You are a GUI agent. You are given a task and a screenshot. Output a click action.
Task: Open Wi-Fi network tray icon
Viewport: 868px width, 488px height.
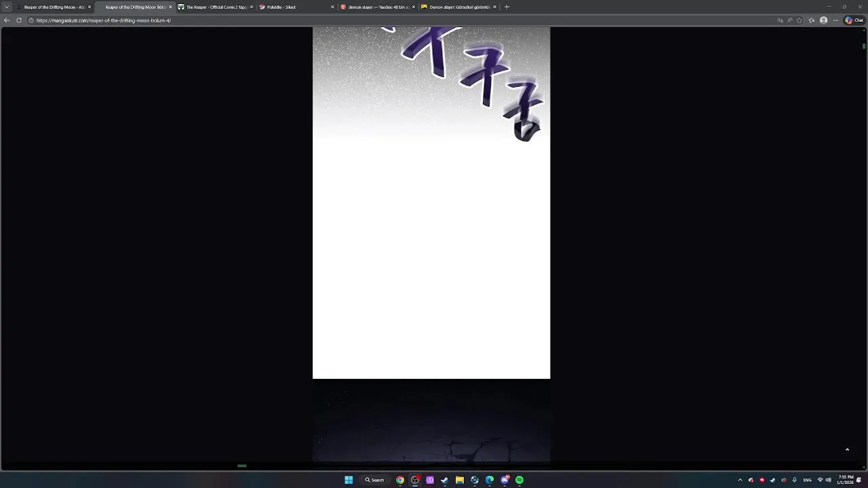(821, 480)
